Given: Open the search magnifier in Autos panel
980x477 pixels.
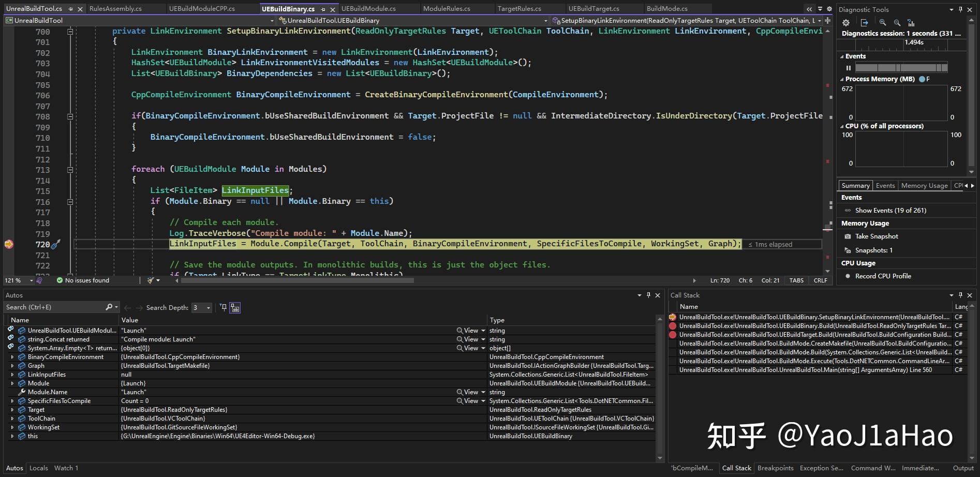Looking at the screenshot, I should (108, 307).
